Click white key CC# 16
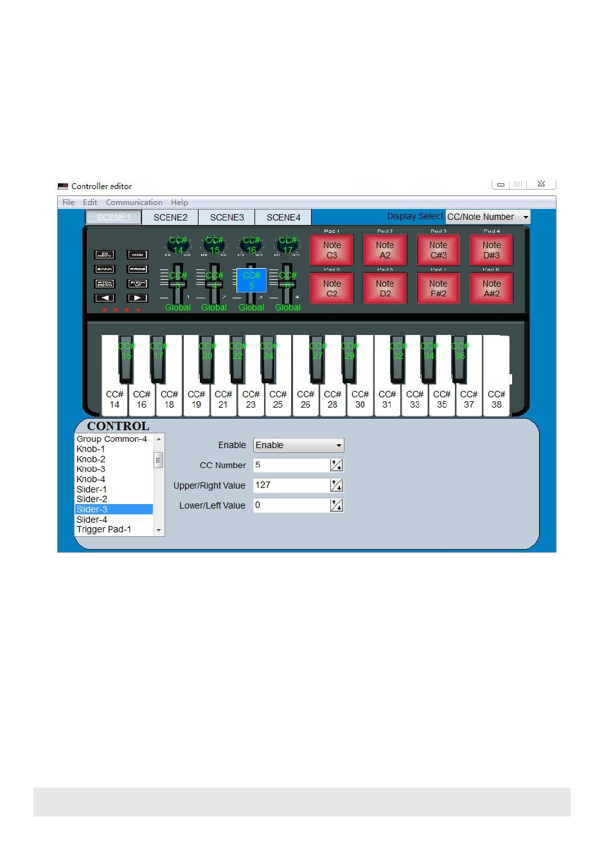Image resolution: width=613 pixels, height=868 pixels. point(141,399)
